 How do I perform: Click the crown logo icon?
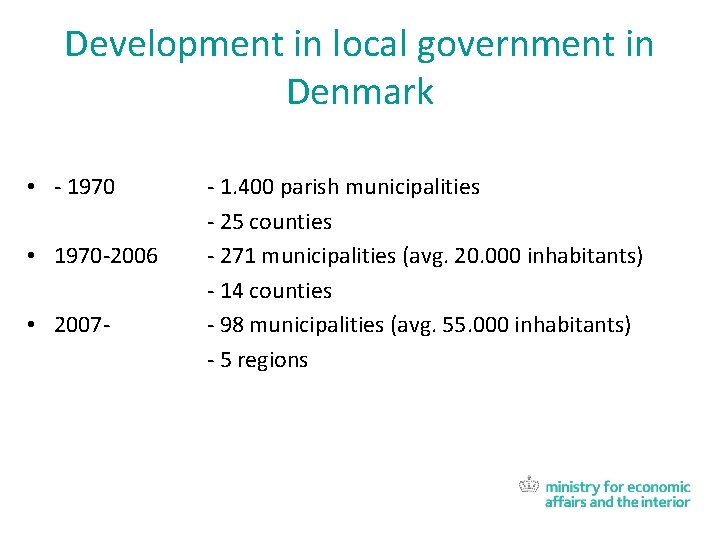pos(529,484)
